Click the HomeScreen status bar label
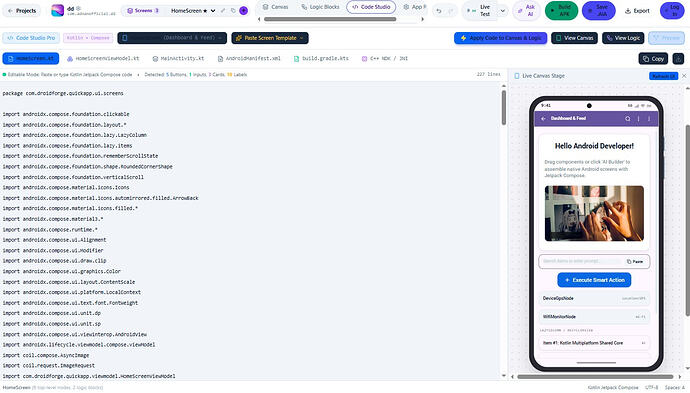This screenshot has width=690, height=393. (17, 388)
